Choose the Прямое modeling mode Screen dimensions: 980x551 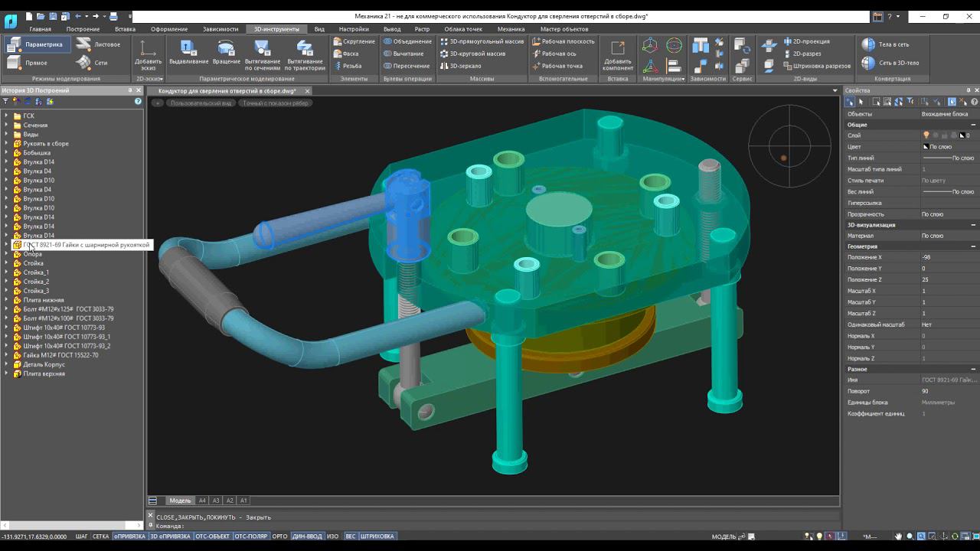[28, 63]
